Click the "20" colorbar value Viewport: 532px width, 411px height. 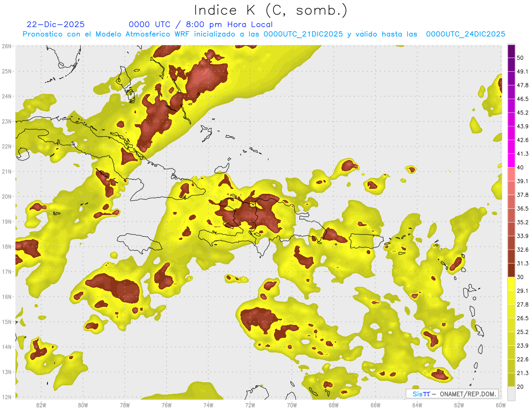pos(520,387)
